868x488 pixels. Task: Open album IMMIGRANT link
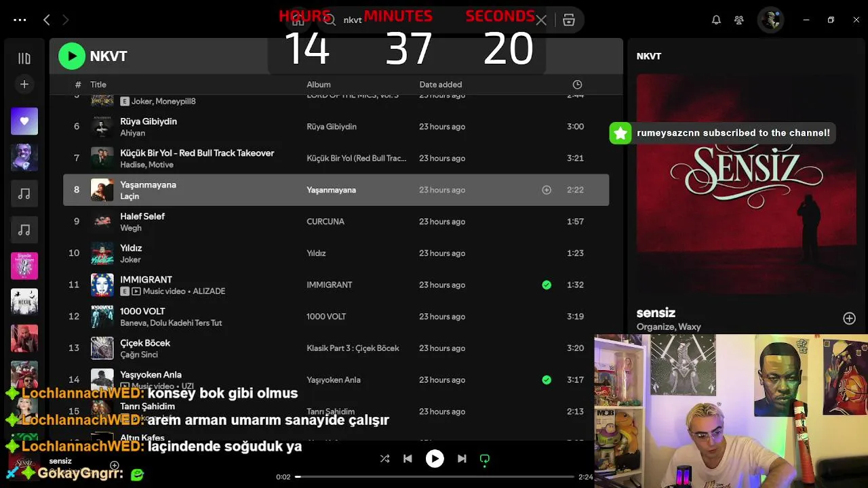329,285
